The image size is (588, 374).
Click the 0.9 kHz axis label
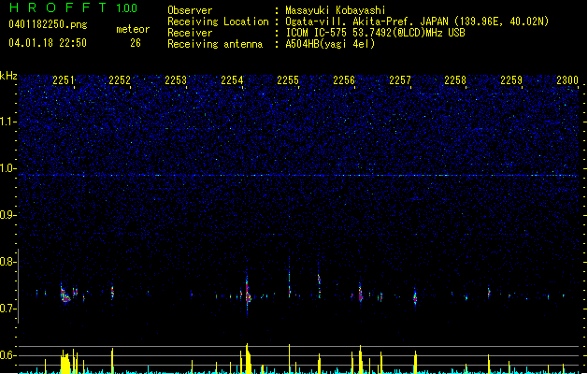coord(8,215)
